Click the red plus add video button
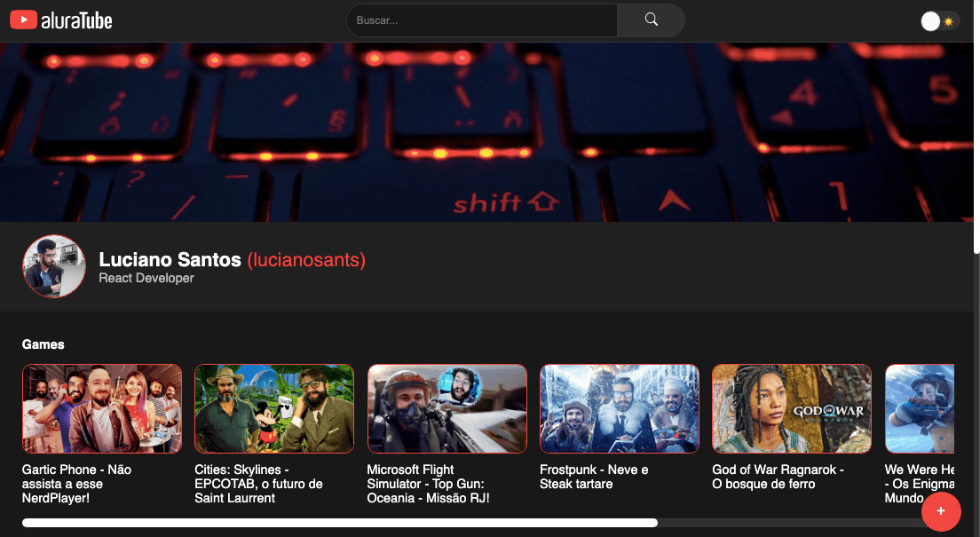980x537 pixels. tap(941, 511)
